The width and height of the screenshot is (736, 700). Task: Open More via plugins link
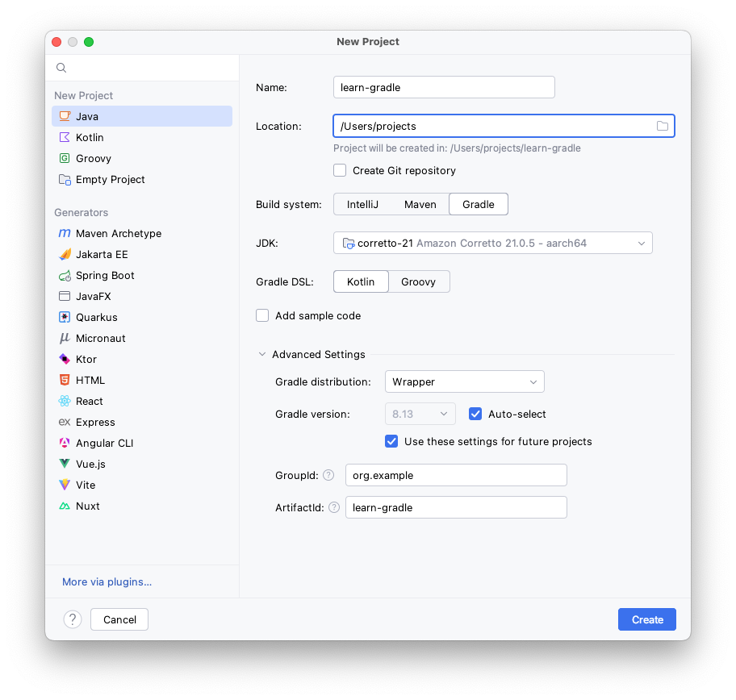[x=107, y=581]
